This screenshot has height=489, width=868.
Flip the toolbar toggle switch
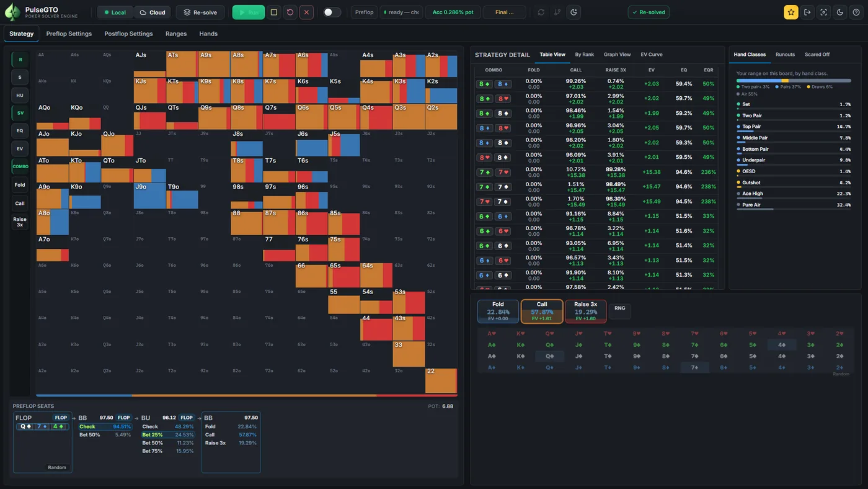pos(332,12)
